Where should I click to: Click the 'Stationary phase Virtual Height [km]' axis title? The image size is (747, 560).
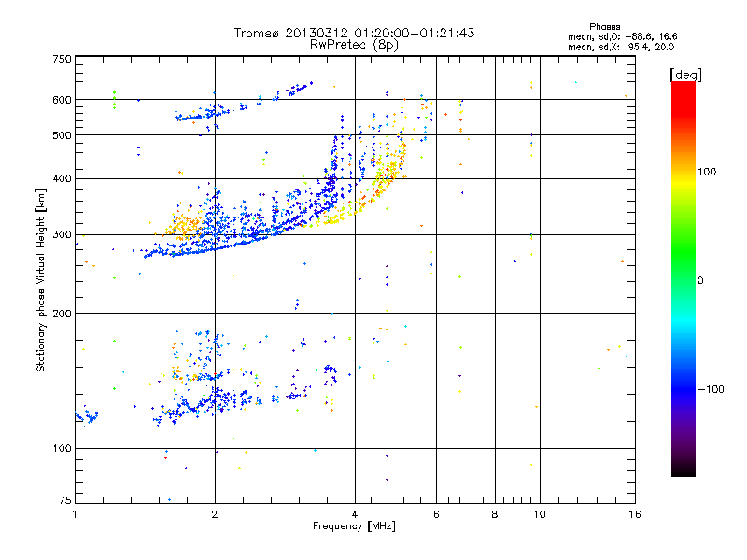pyautogui.click(x=41, y=280)
